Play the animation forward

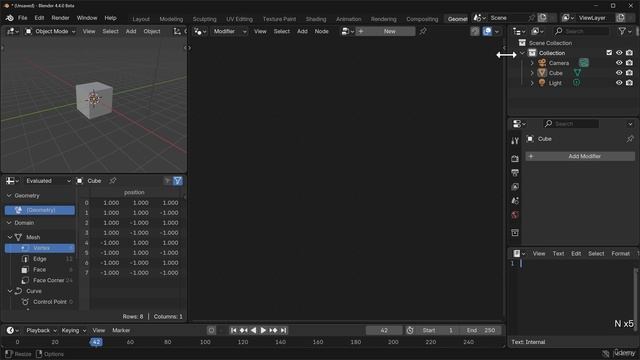click(263, 330)
